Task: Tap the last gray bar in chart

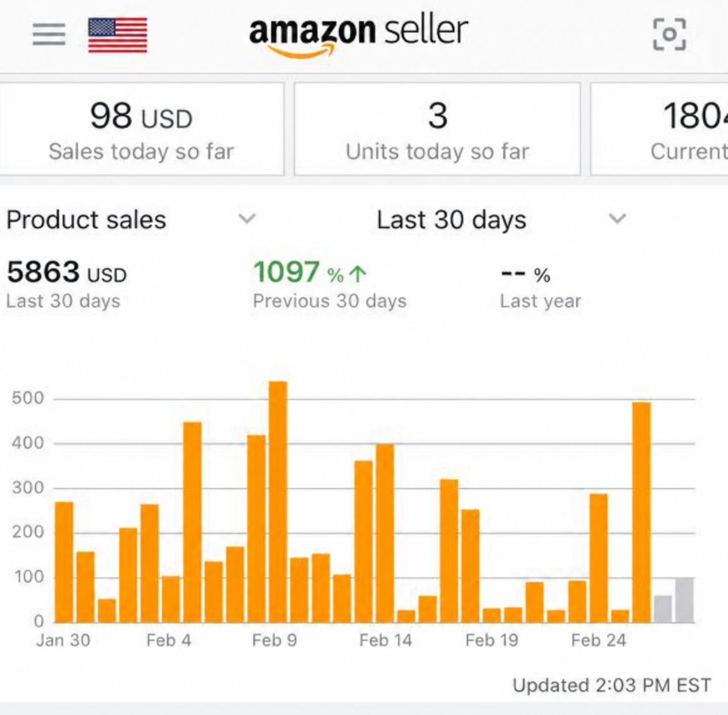Action: tap(684, 600)
